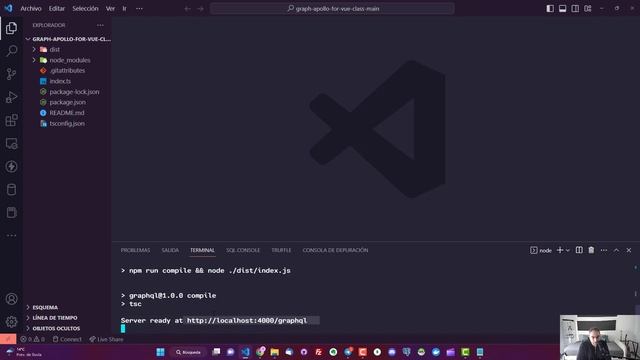The width and height of the screenshot is (640, 360).
Task: Open terminal panel more actions ellipsis
Action: point(604,250)
